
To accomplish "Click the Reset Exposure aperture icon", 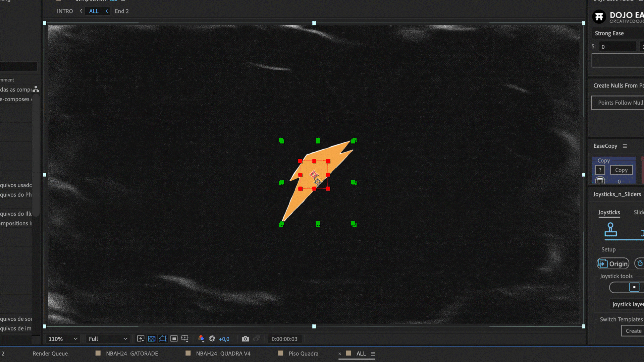I will click(212, 339).
